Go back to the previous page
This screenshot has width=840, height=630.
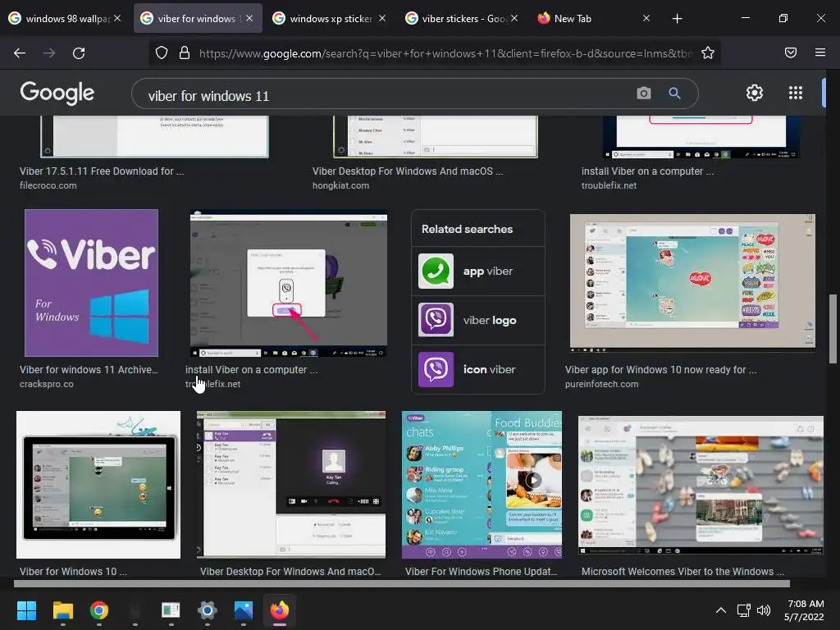20,53
